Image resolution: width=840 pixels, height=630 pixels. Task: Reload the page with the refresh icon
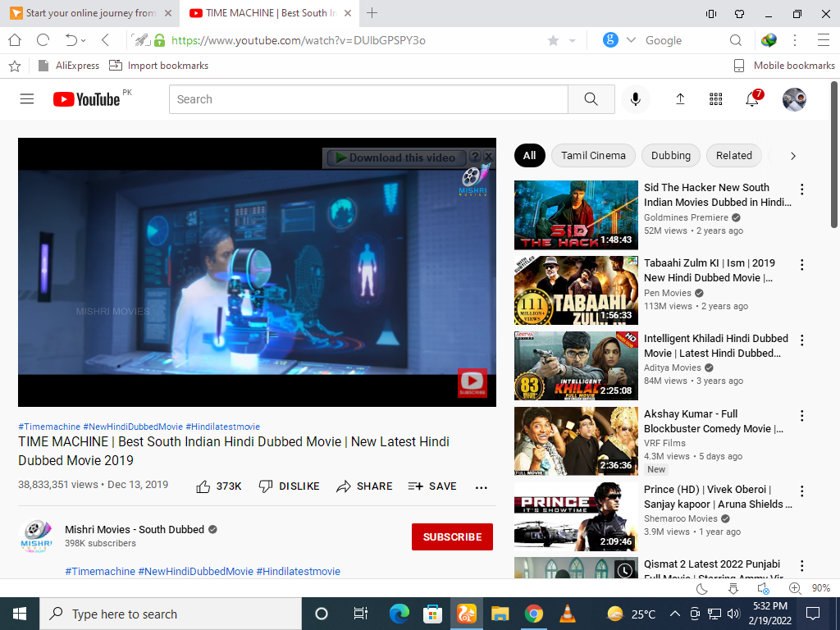coord(43,40)
